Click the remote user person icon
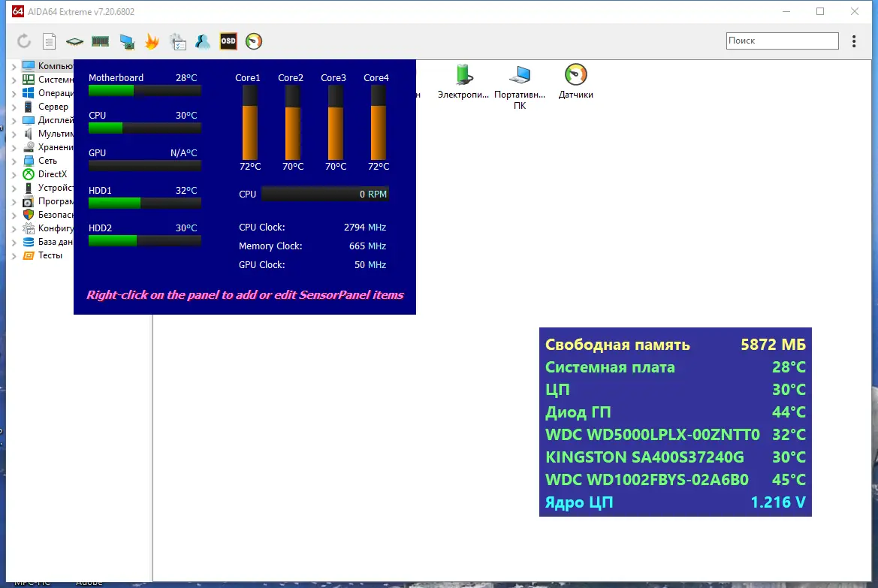The width and height of the screenshot is (878, 588). (x=203, y=41)
